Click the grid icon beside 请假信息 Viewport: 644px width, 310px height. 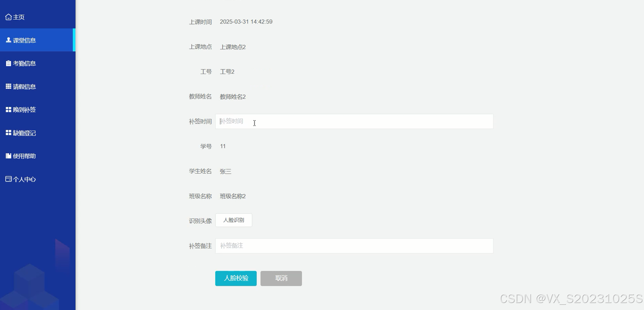[8, 86]
